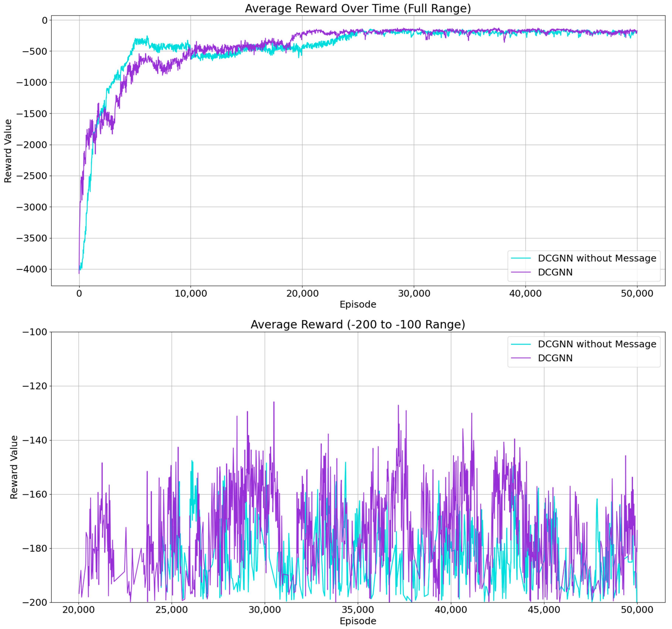Click the bottom chart's 'Reward Value' axis label
Image resolution: width=672 pixels, height=629 pixels.
coord(14,467)
